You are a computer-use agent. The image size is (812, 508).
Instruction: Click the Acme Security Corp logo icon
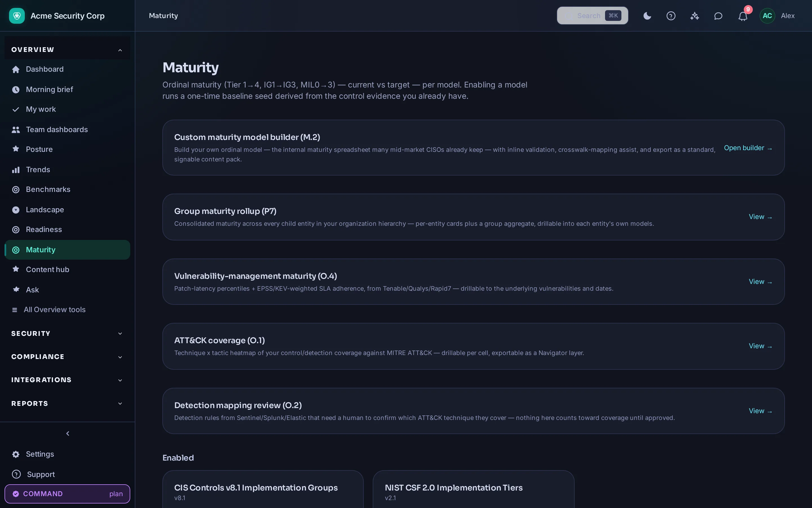(17, 16)
